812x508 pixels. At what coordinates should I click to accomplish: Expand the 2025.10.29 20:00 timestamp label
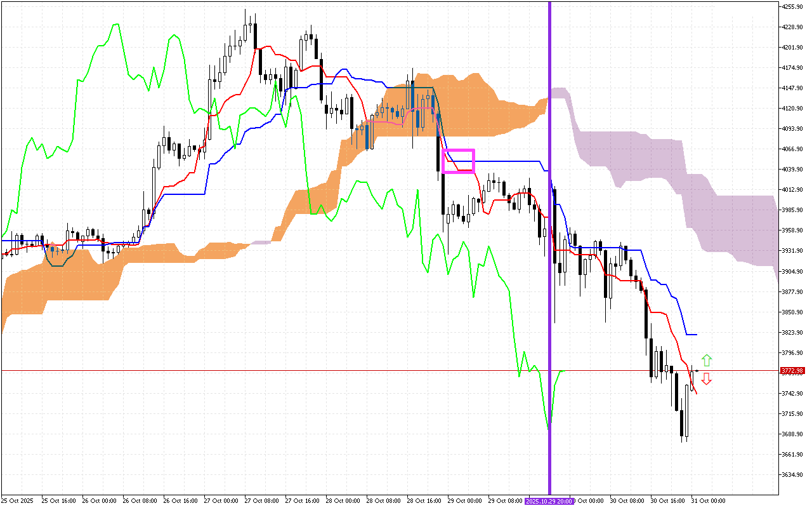click(x=549, y=501)
